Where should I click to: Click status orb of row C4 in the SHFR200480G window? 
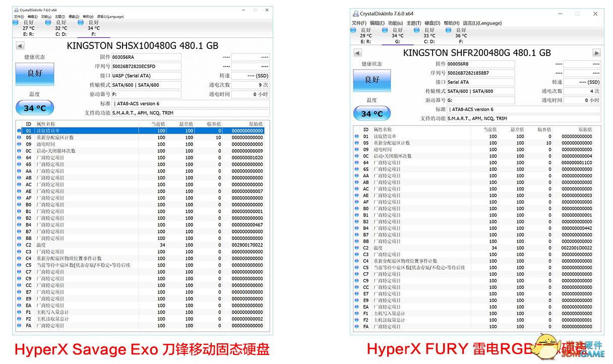pos(356,261)
